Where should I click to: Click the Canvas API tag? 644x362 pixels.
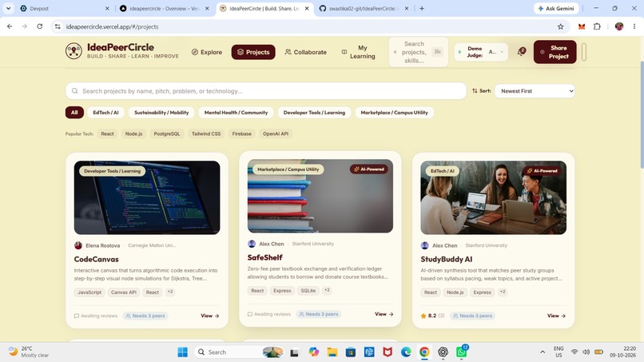[x=124, y=292]
